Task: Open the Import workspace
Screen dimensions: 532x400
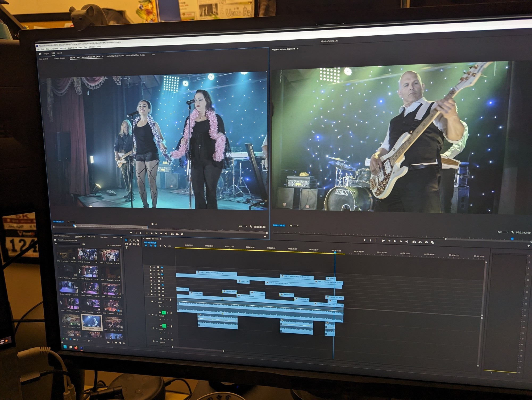Action: (x=47, y=53)
